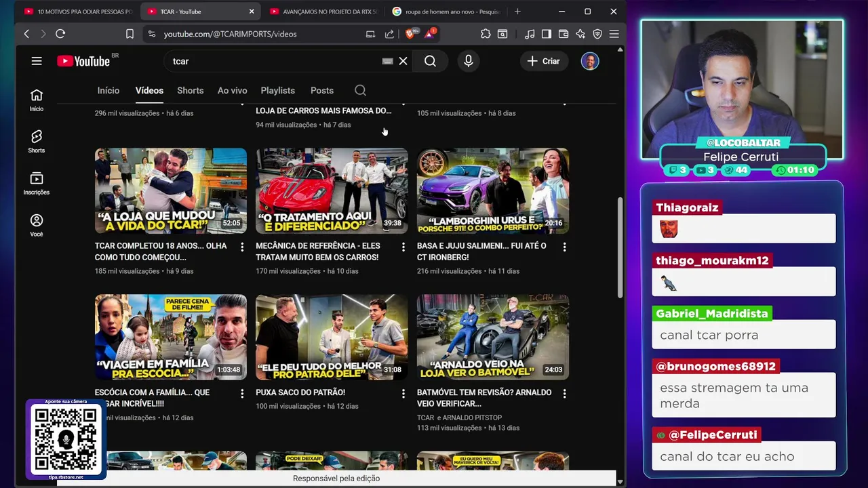Open the TCAR COMPLETOU 18 ANOS title link
This screenshot has height=488, width=868.
pyautogui.click(x=161, y=251)
